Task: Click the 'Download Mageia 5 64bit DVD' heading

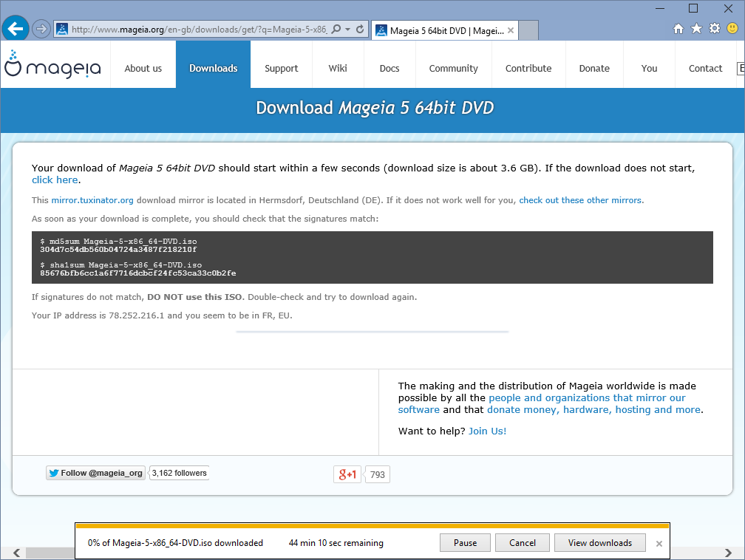Action: 375,108
